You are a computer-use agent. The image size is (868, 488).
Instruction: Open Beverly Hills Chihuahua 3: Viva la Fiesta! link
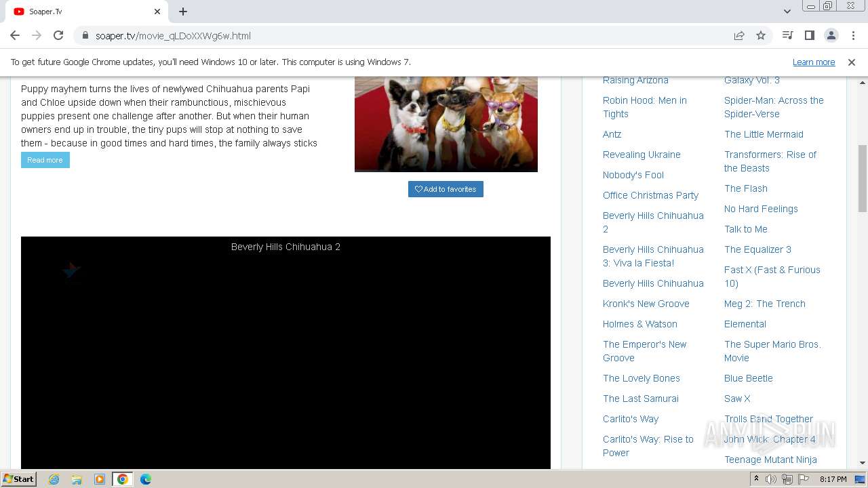pos(653,256)
